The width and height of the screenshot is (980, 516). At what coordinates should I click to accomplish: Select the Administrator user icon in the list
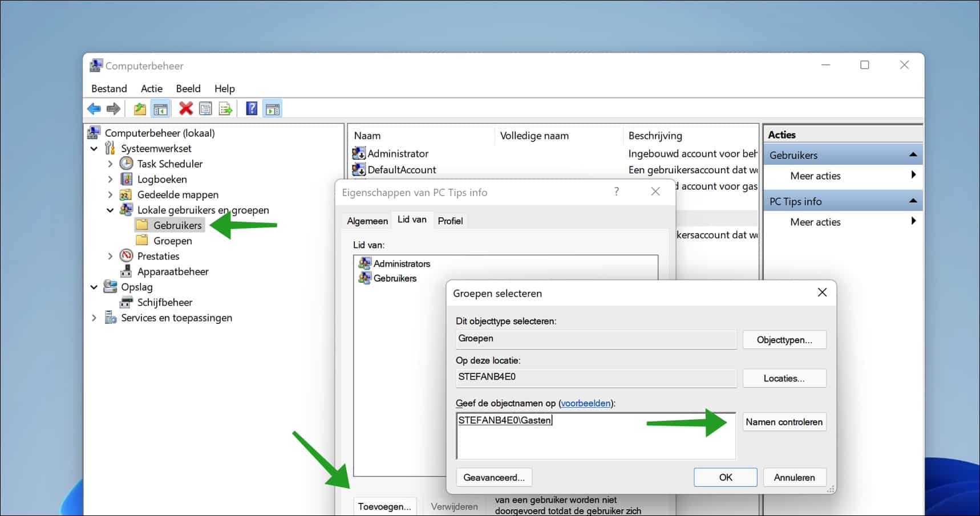(x=359, y=153)
